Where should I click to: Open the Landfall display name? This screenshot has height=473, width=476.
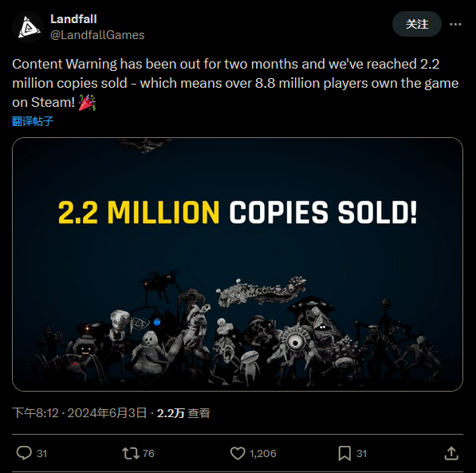click(73, 19)
